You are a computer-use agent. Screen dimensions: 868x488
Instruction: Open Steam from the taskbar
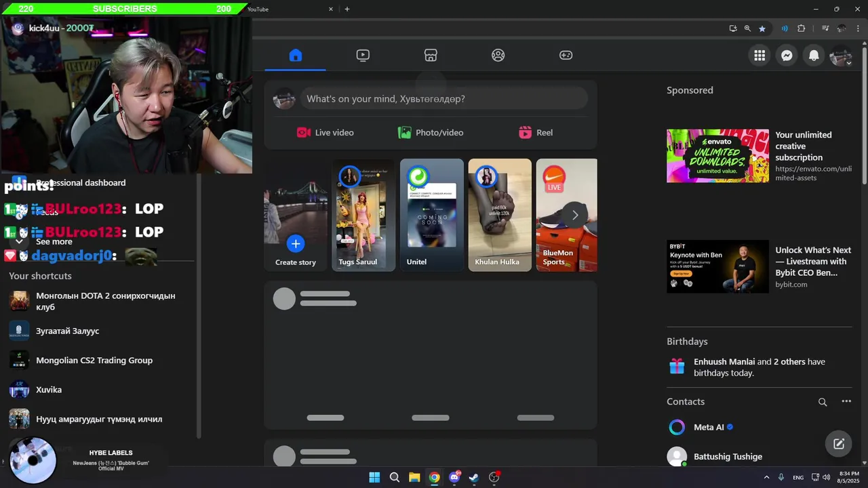point(474,477)
